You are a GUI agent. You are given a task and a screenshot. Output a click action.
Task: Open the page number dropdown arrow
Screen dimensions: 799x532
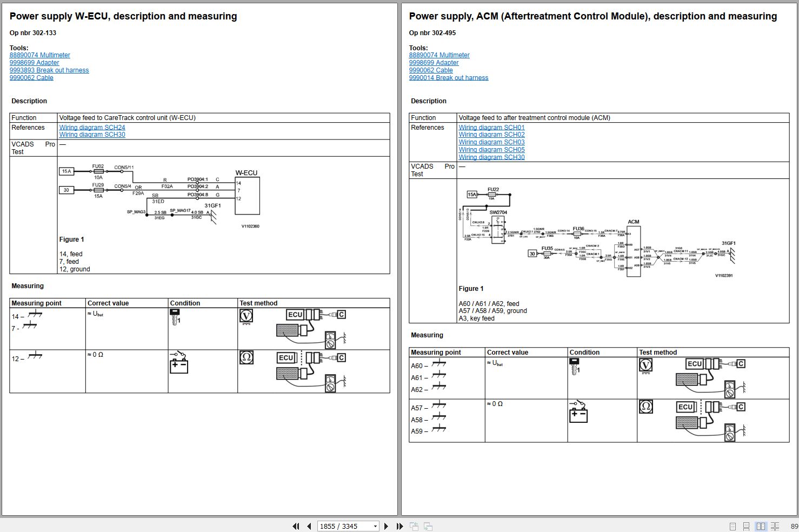tap(375, 526)
